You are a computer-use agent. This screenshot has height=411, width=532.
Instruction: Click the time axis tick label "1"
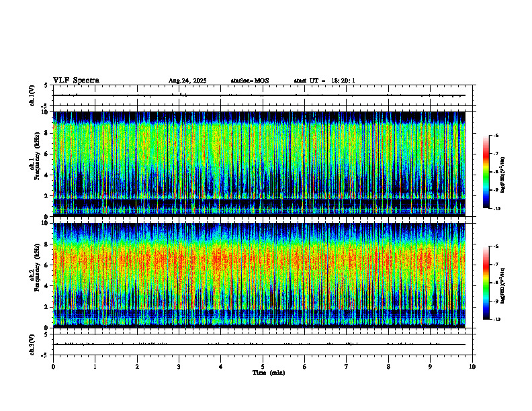click(x=95, y=367)
